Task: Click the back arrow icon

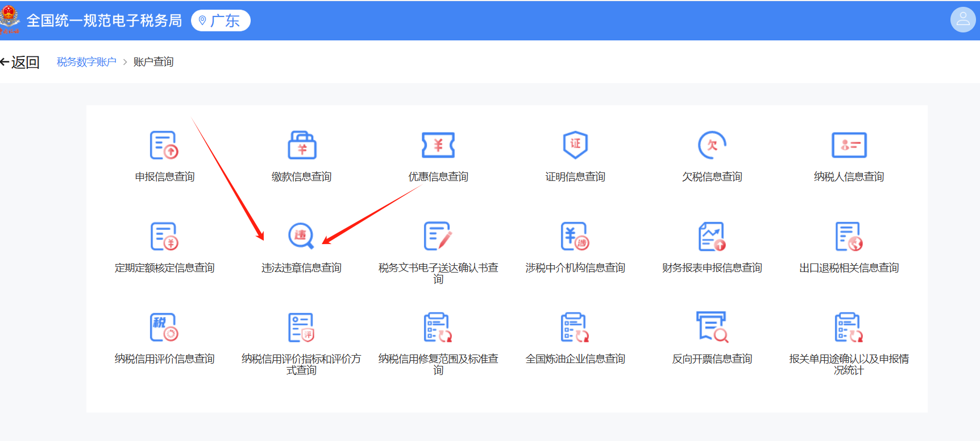Action: 5,62
